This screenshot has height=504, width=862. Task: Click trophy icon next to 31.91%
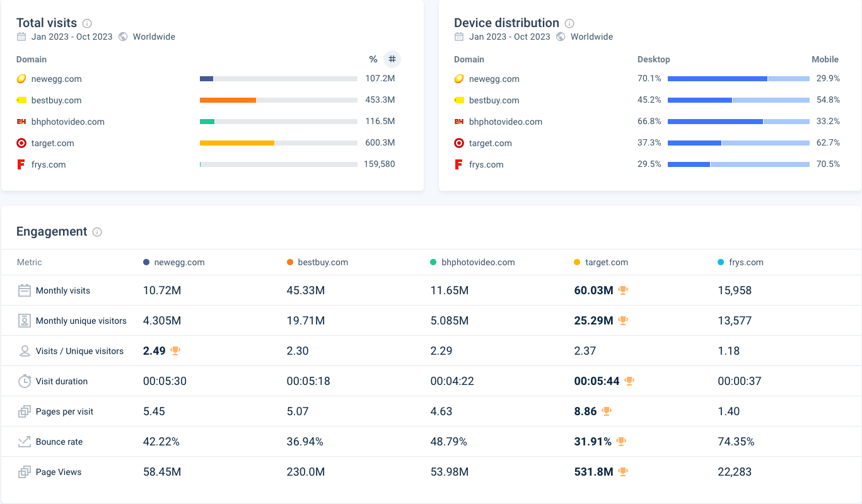(x=621, y=442)
